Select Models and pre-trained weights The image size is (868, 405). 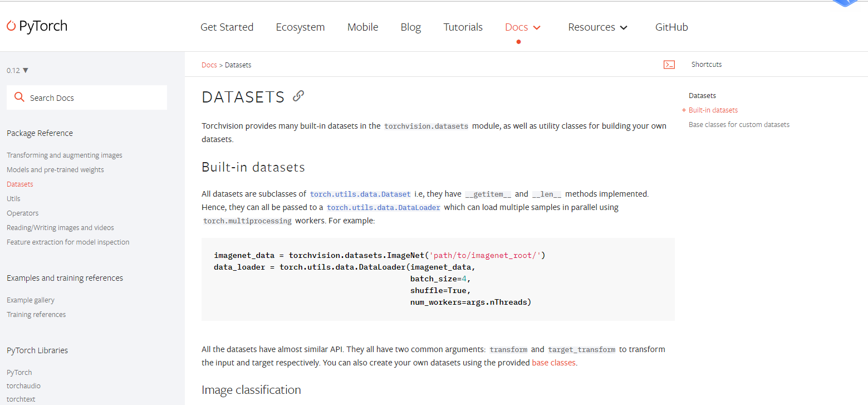pos(55,170)
